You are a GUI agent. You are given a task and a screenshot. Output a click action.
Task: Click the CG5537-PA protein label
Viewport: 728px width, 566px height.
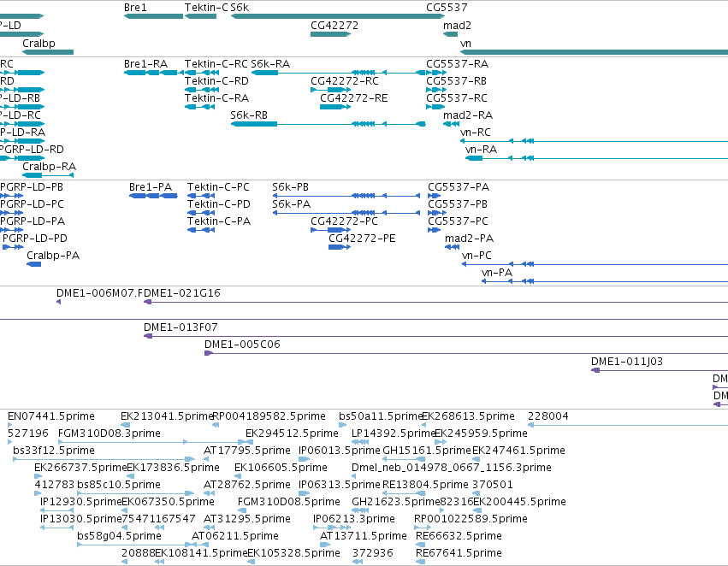(x=459, y=187)
